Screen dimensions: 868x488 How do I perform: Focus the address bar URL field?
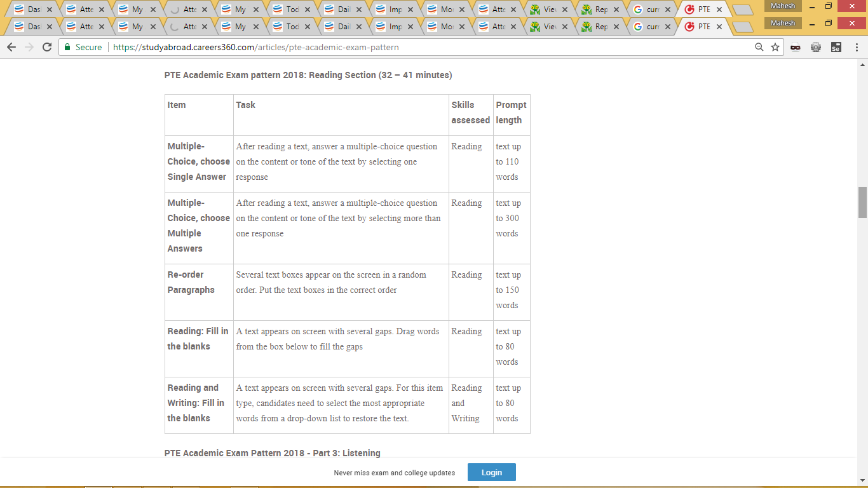pyautogui.click(x=413, y=47)
